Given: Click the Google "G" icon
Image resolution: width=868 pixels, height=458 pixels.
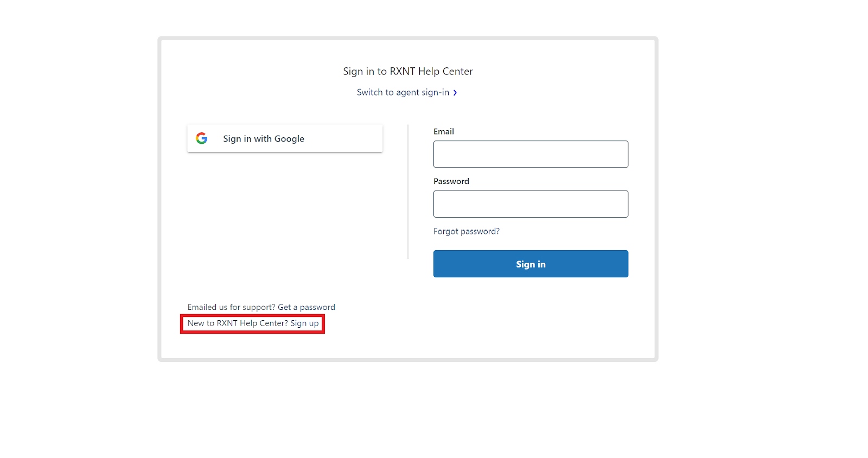Looking at the screenshot, I should 202,138.
